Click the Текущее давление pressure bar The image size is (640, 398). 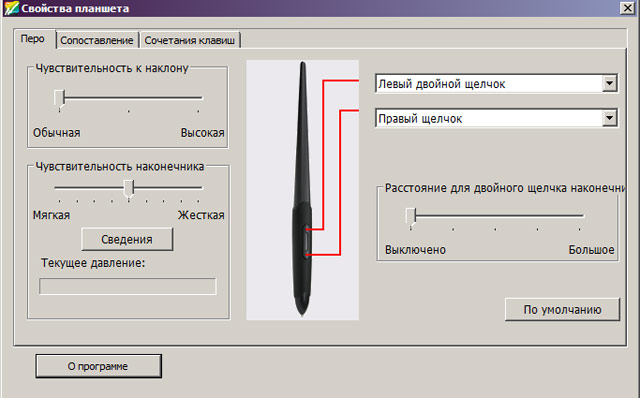tap(127, 286)
